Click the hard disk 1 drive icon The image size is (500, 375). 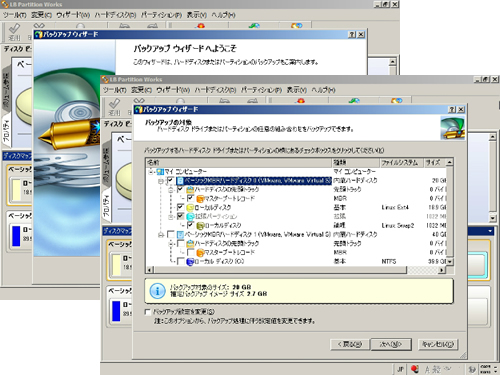(x=180, y=235)
